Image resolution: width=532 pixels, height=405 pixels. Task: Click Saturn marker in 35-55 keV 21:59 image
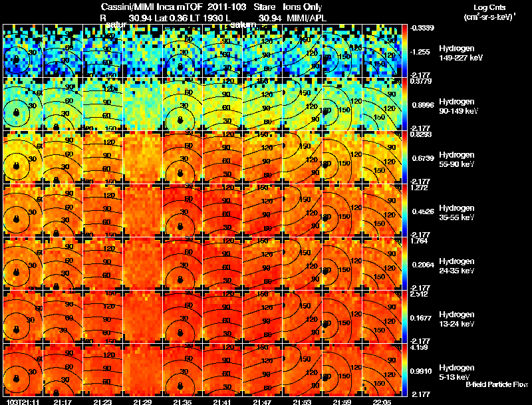point(326,218)
